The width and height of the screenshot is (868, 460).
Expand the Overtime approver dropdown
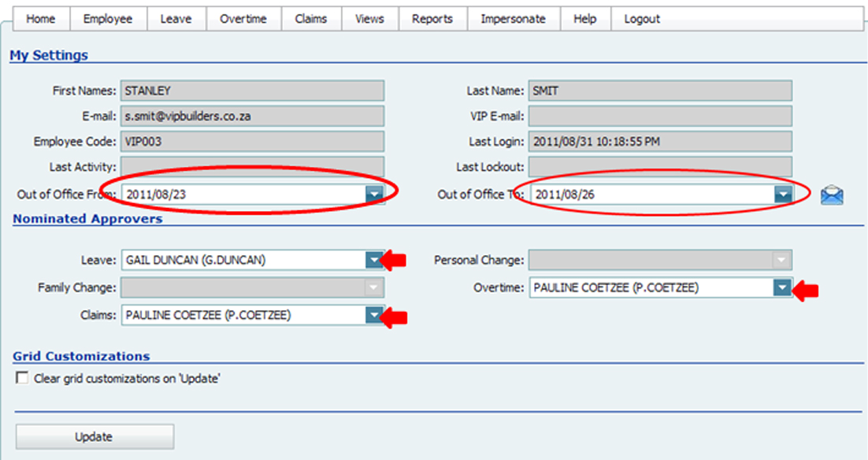coord(781,288)
